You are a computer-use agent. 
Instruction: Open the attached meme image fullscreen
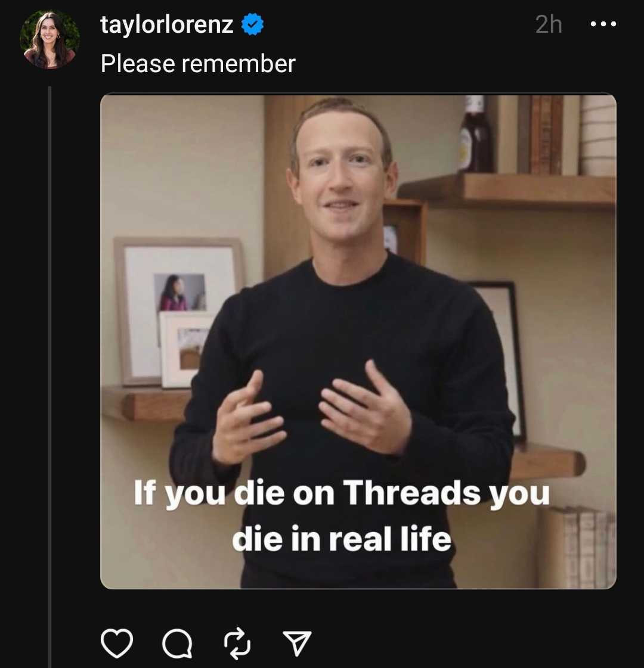coord(358,341)
